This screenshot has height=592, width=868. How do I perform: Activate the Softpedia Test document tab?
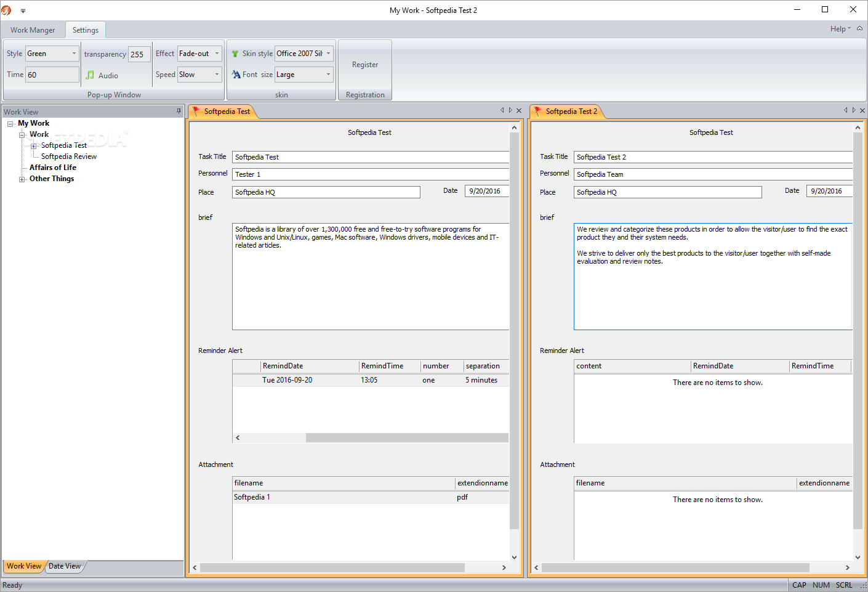pos(227,112)
